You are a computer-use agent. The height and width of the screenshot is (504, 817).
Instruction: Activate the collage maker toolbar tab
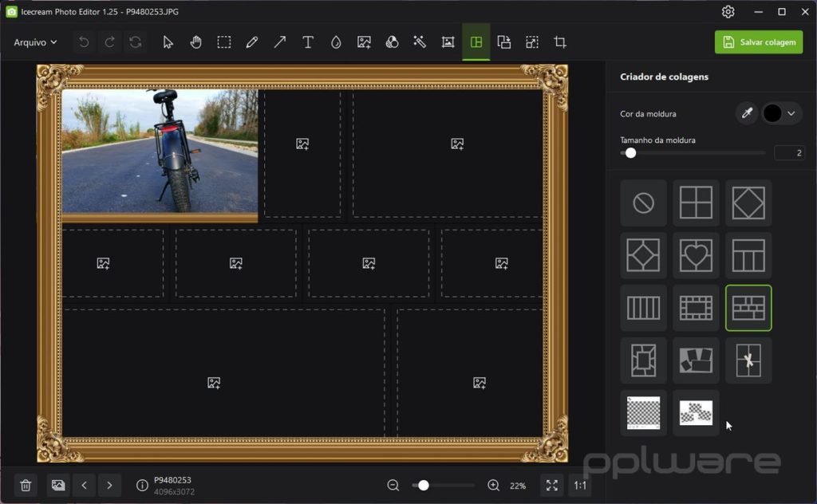coord(476,42)
